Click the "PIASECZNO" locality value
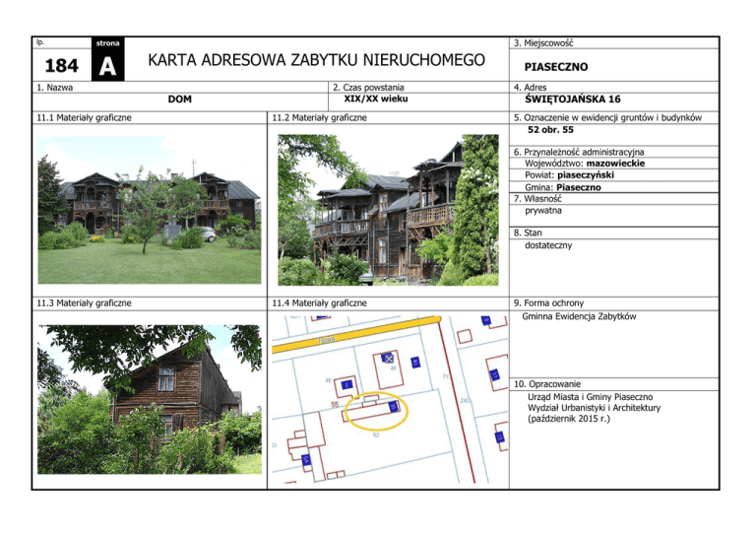The width and height of the screenshot is (756, 535). click(x=557, y=68)
